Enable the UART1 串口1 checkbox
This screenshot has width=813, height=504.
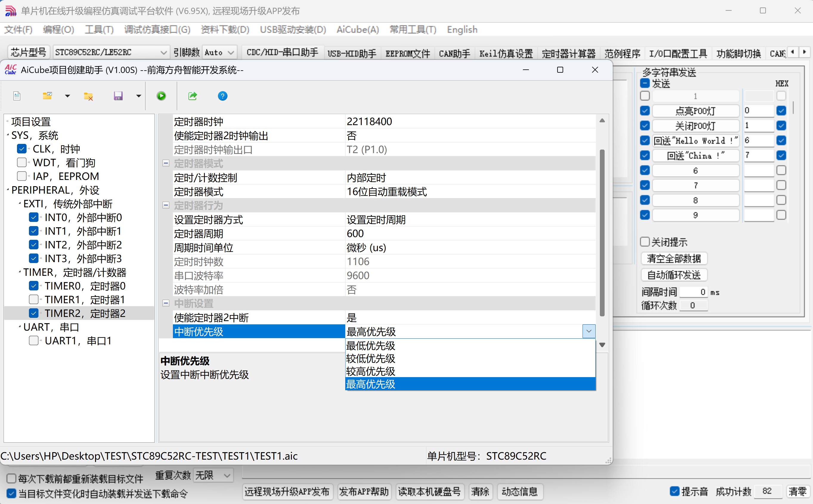pos(34,341)
